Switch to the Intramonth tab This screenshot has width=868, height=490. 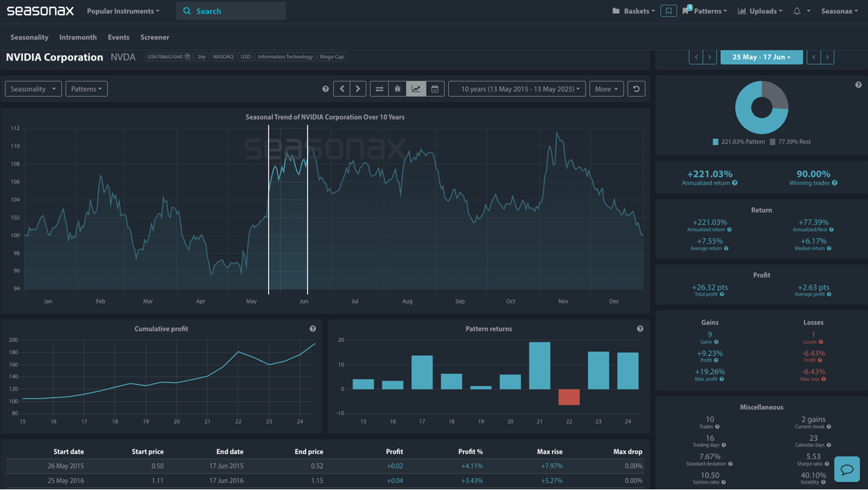pos(78,37)
